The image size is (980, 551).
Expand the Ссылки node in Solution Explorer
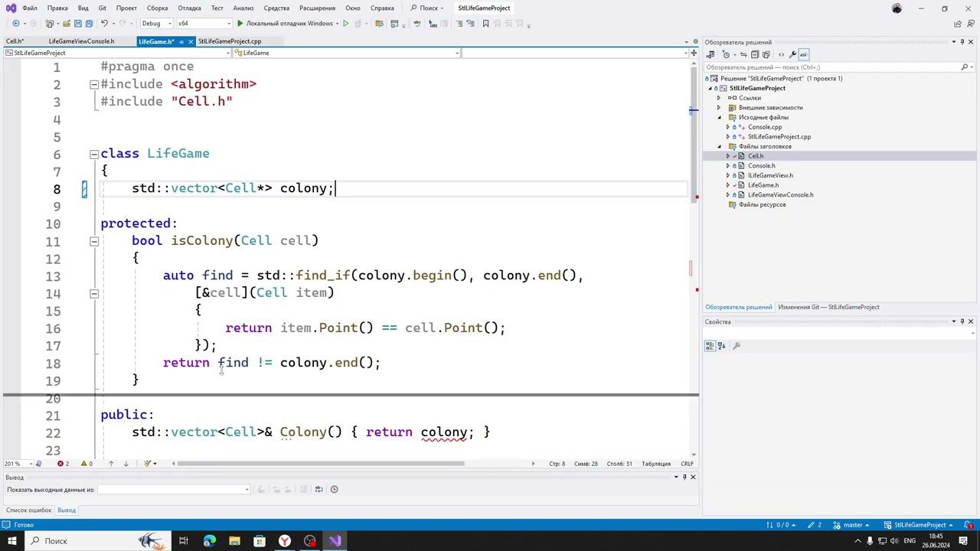(x=719, y=98)
